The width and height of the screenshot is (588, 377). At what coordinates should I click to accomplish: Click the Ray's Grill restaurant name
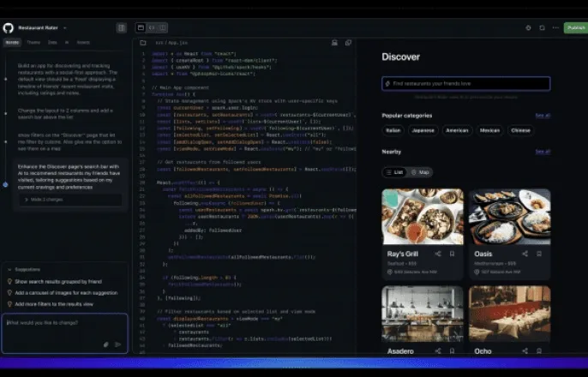(x=402, y=254)
